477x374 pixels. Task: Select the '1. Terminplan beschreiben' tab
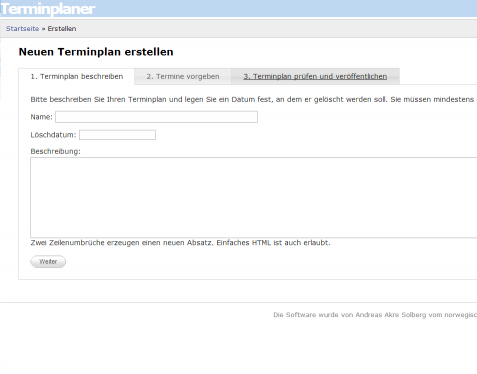coord(77,76)
